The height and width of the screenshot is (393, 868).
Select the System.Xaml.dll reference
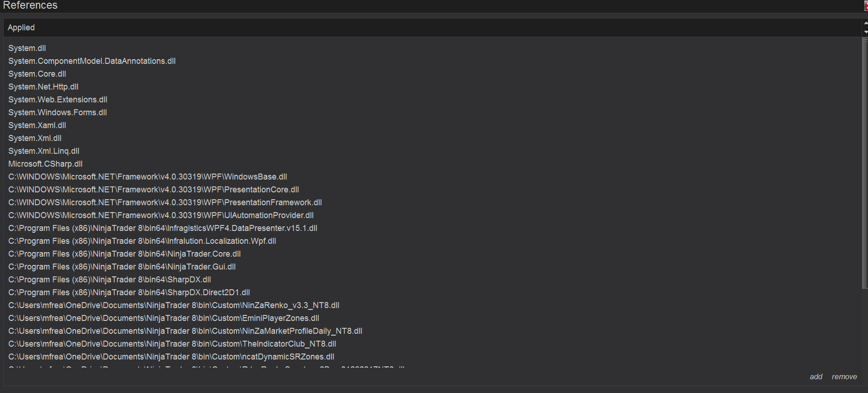click(x=37, y=125)
